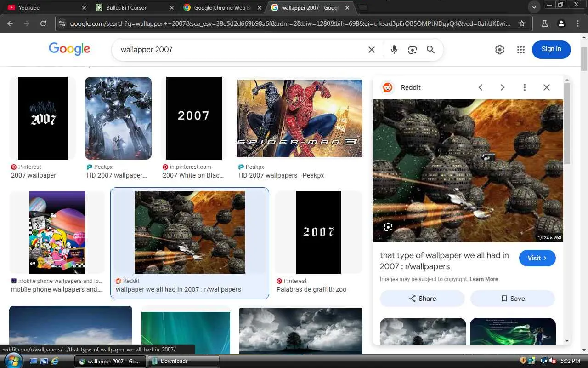Open the security shield tray icon
This screenshot has width=588, height=368.
tap(523, 361)
